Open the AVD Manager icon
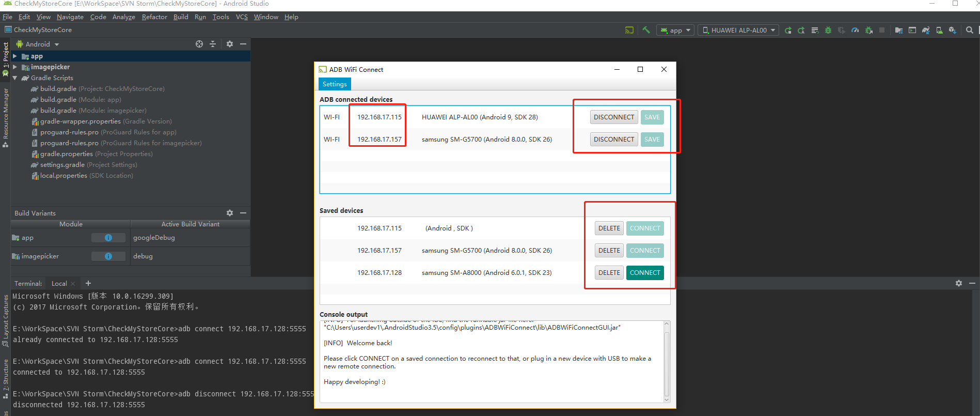Screen dimensions: 980x416 click(939, 30)
